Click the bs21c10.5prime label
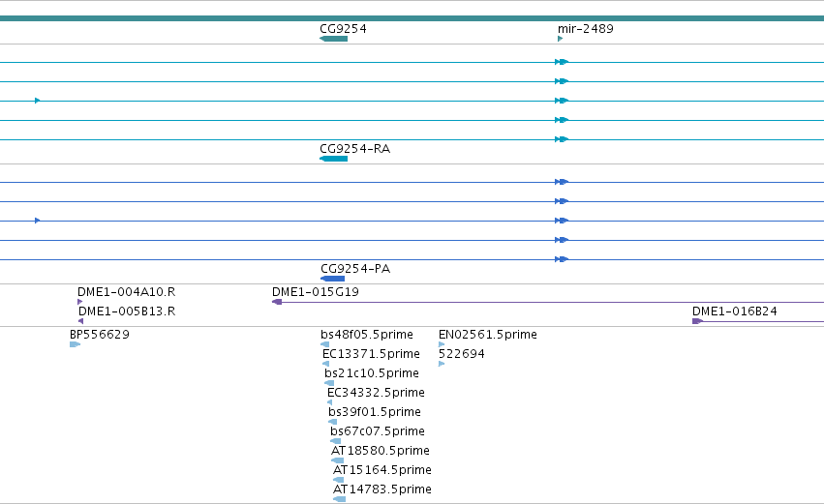The height and width of the screenshot is (504, 824). tap(372, 372)
